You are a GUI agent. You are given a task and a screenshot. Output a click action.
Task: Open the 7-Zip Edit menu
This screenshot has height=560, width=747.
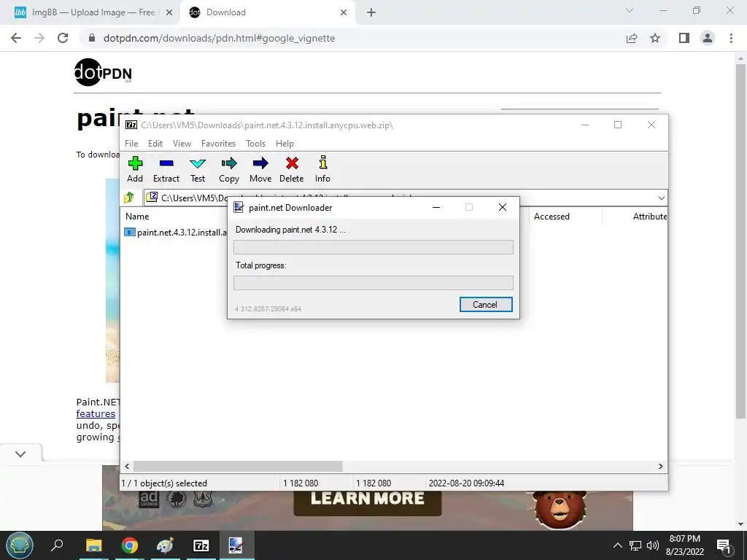tap(155, 144)
